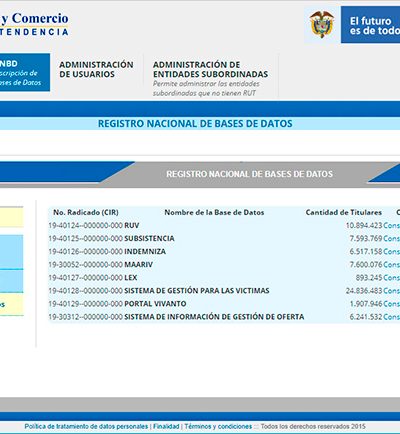Click the Colombian coat of arms emblem
Screen dimensions: 400x434
coord(322,24)
